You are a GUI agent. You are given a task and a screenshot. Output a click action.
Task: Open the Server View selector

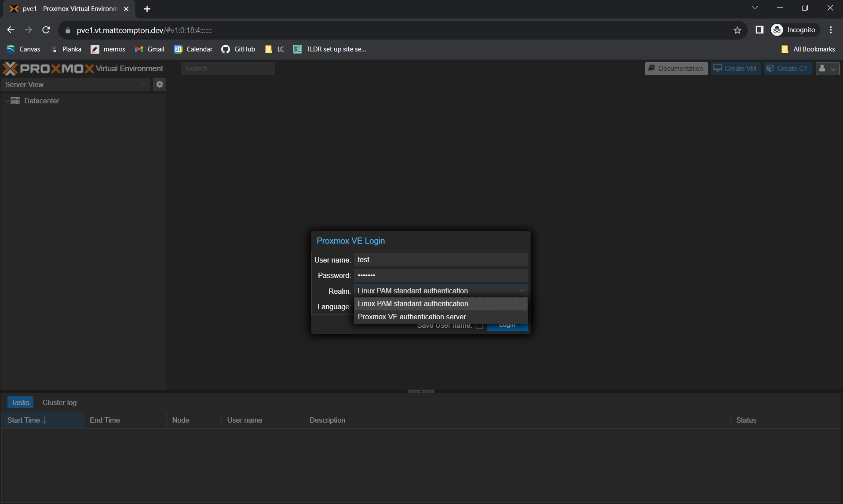tap(76, 84)
